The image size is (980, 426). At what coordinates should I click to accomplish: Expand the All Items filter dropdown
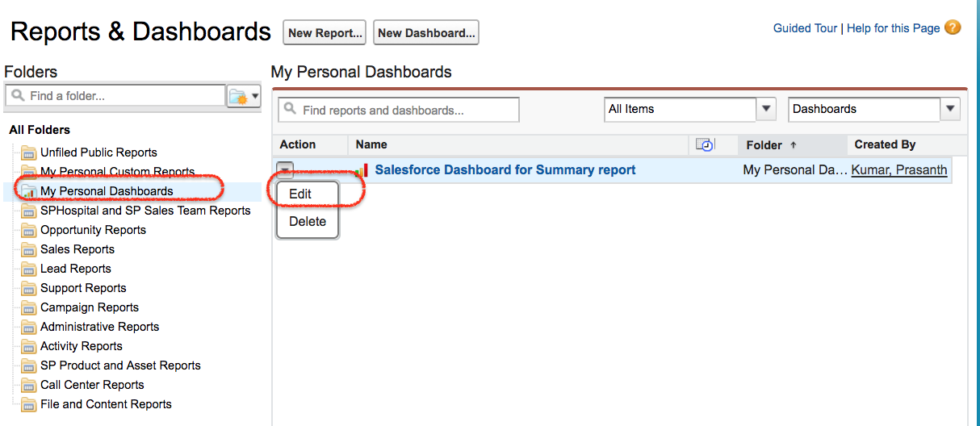(766, 109)
